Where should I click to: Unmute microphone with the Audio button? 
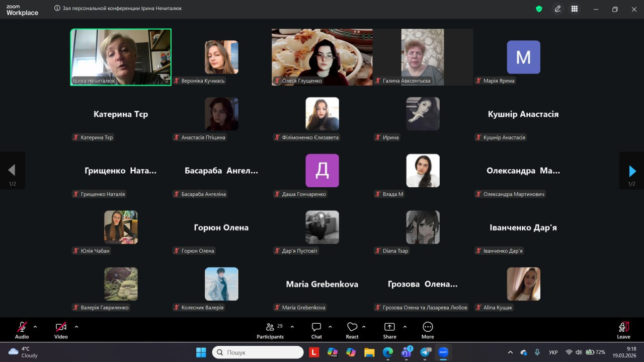22,330
